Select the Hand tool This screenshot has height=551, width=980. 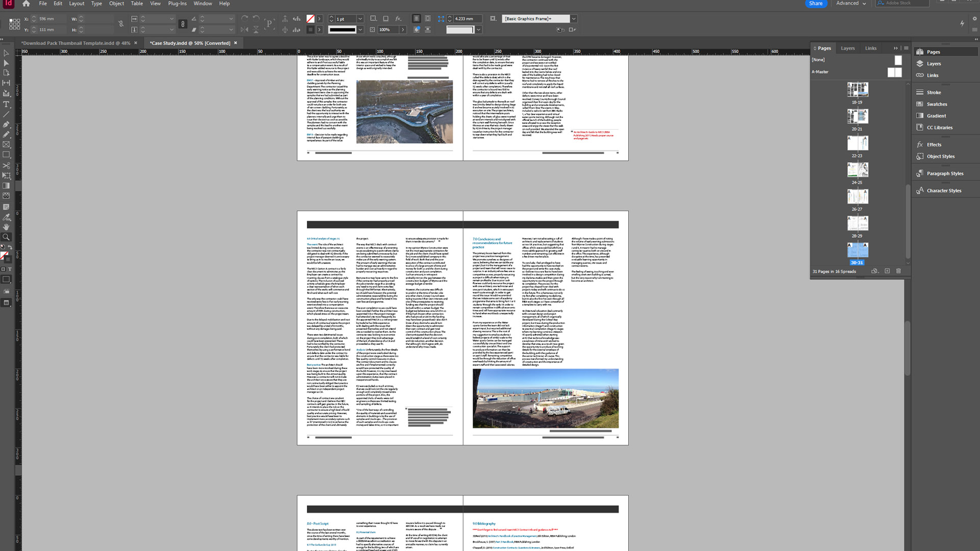pyautogui.click(x=7, y=227)
